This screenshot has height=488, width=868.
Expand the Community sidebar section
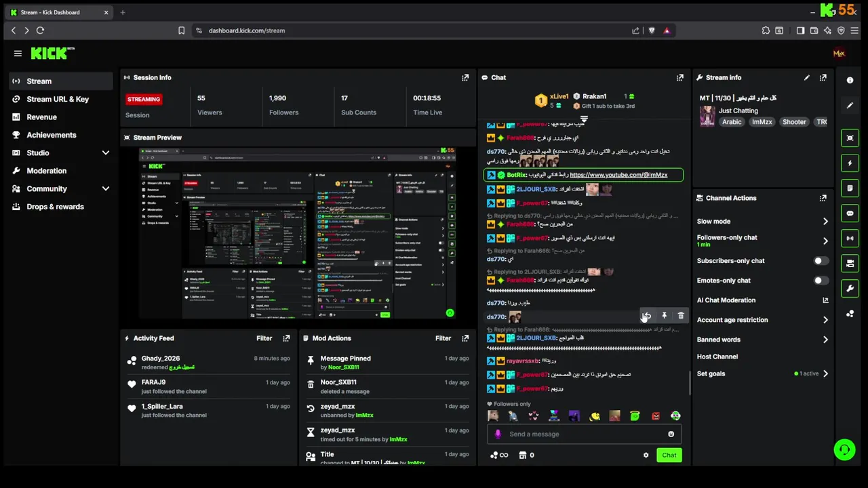(105, 189)
